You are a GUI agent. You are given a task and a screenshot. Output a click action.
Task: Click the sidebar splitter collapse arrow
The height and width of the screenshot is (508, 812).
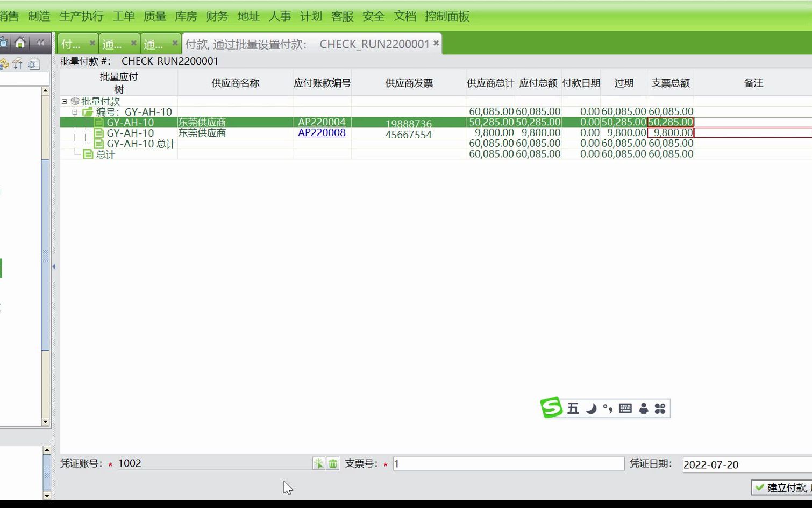(x=54, y=266)
